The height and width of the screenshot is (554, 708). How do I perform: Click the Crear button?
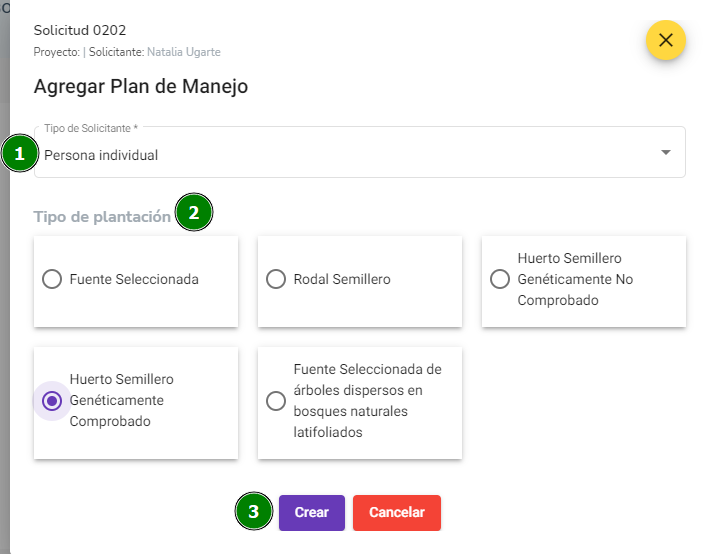point(312,512)
